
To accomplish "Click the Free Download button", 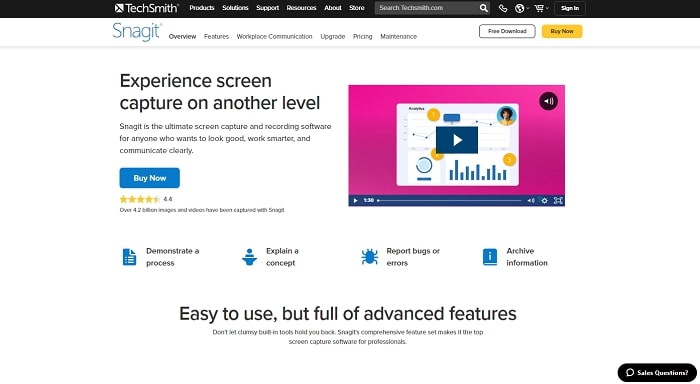I will tap(507, 31).
